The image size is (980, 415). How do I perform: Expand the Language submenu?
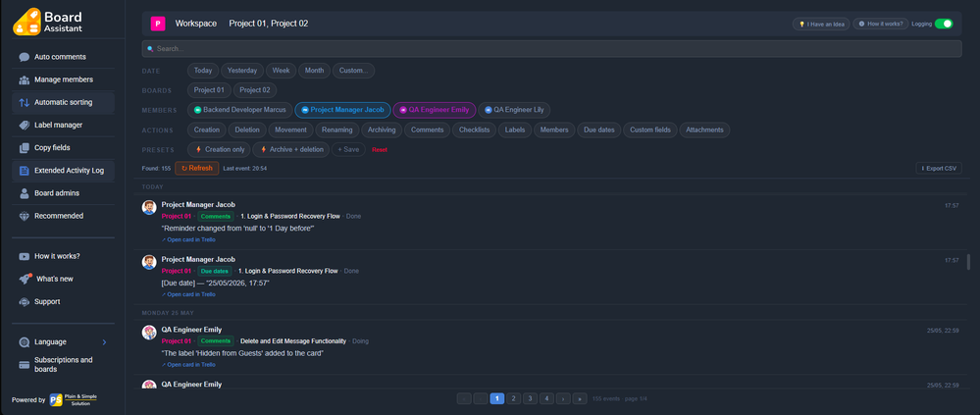(x=63, y=341)
